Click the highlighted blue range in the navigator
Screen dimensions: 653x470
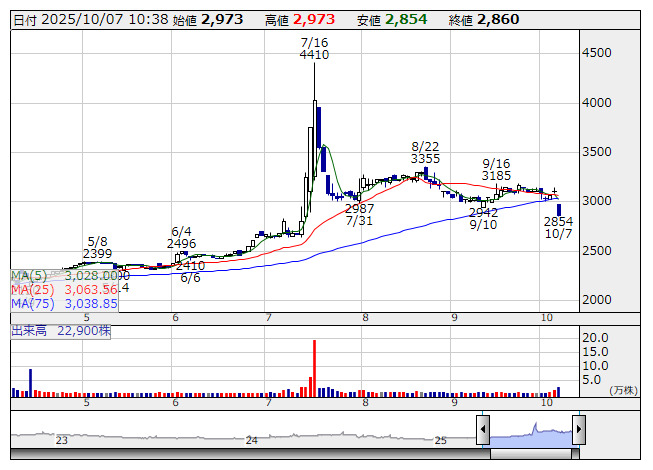click(530, 432)
